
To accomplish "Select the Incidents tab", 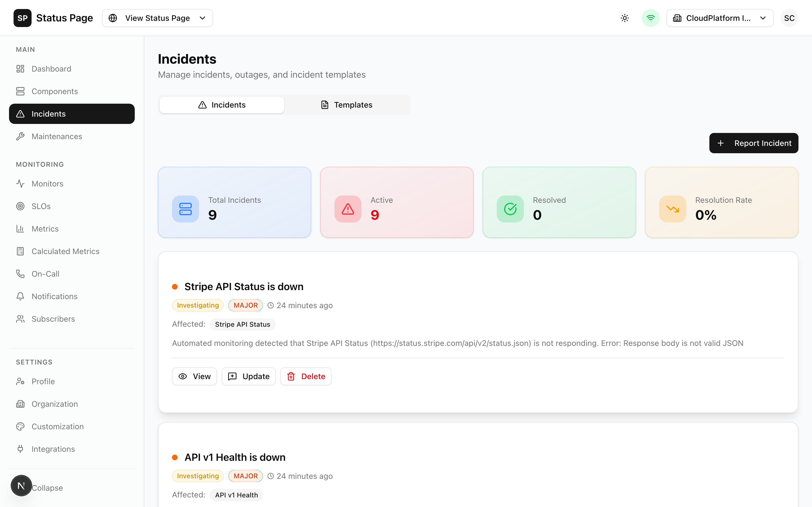I will (221, 104).
